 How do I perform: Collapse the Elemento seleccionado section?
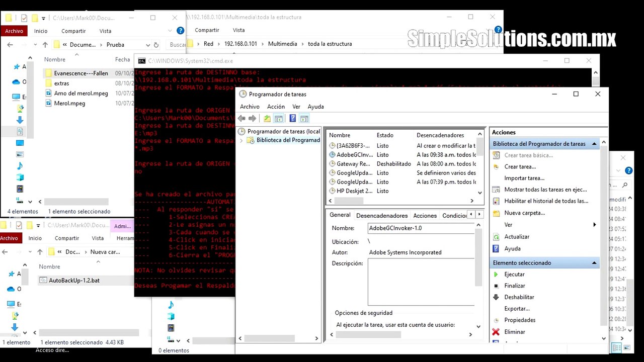click(594, 263)
